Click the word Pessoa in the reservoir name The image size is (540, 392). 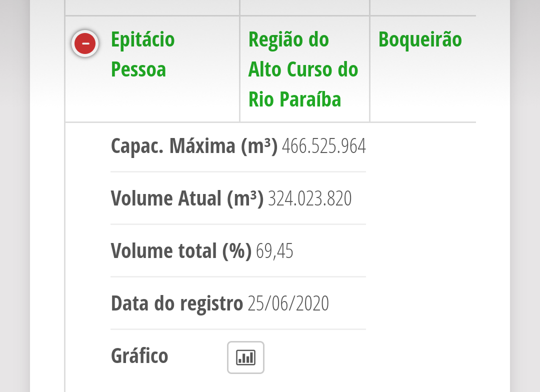point(138,69)
